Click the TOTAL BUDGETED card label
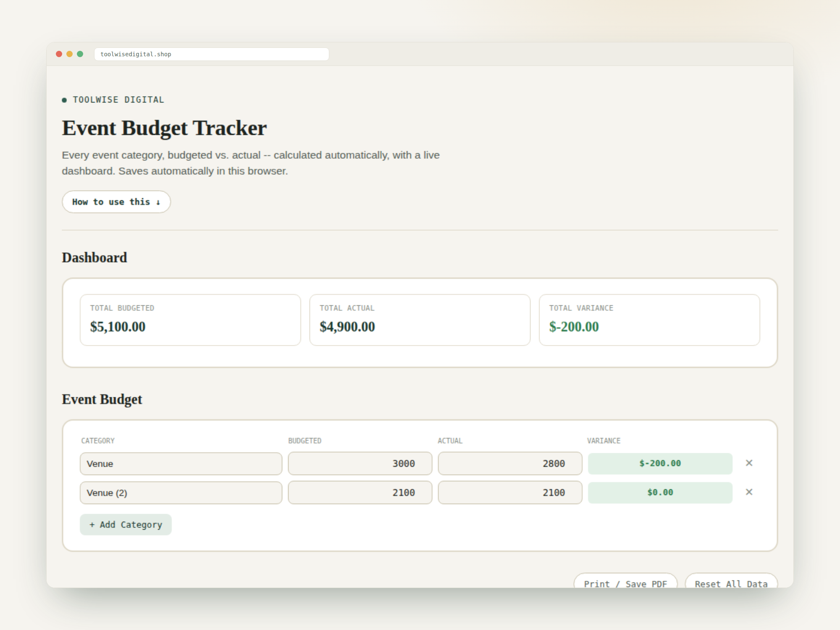This screenshot has height=630, width=840. point(122,308)
